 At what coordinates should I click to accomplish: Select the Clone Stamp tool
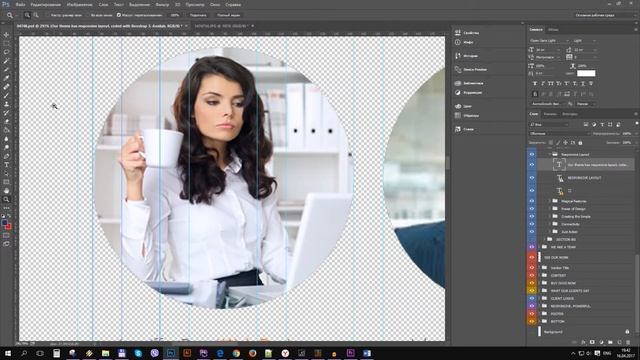6,104
